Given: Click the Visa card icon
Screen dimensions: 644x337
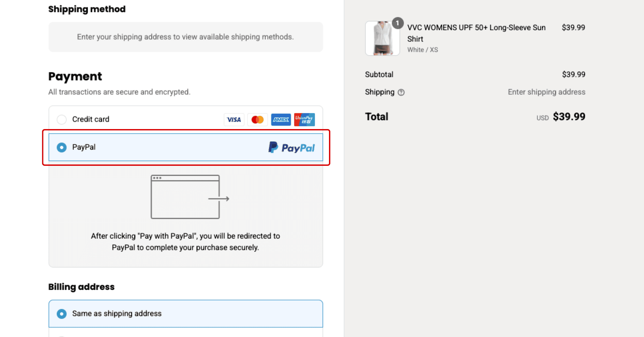Looking at the screenshot, I should pos(234,120).
